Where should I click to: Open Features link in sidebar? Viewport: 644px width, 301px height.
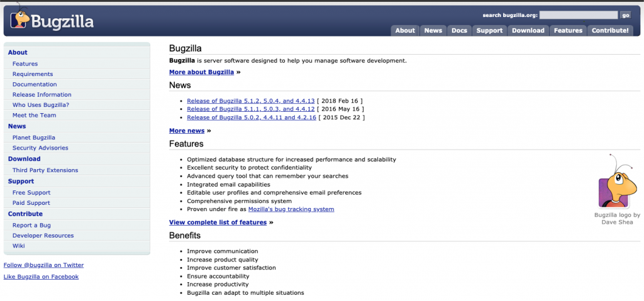point(25,64)
